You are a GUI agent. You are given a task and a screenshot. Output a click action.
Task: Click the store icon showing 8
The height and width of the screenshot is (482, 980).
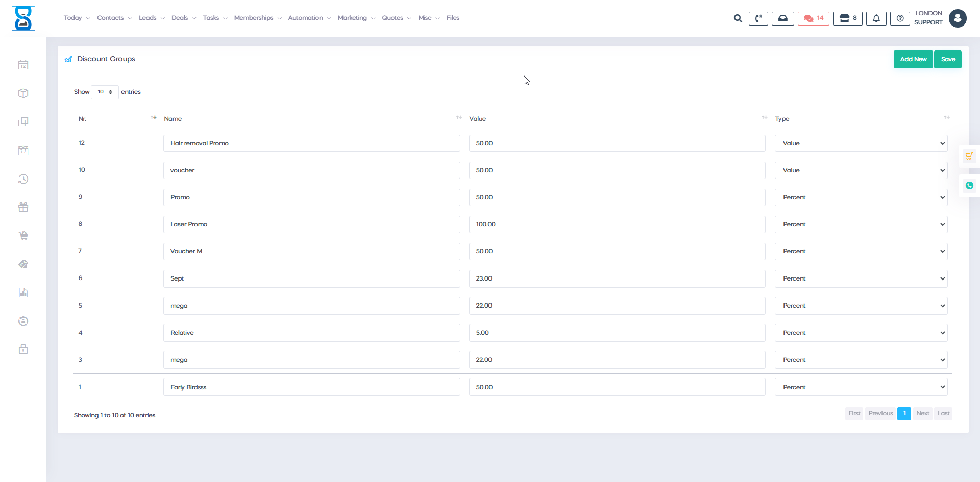click(847, 18)
